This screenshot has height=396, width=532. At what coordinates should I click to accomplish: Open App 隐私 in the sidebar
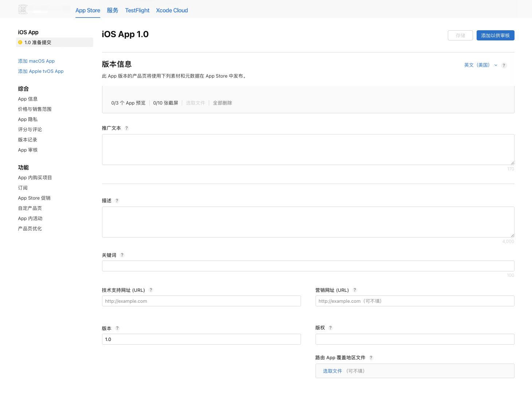point(28,119)
